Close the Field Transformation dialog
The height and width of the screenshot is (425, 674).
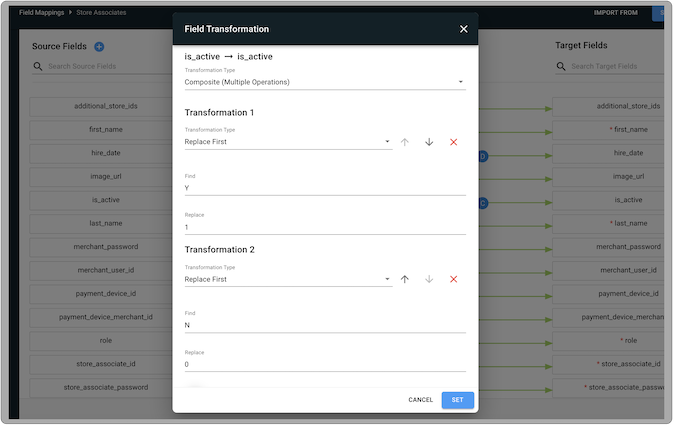click(x=463, y=29)
